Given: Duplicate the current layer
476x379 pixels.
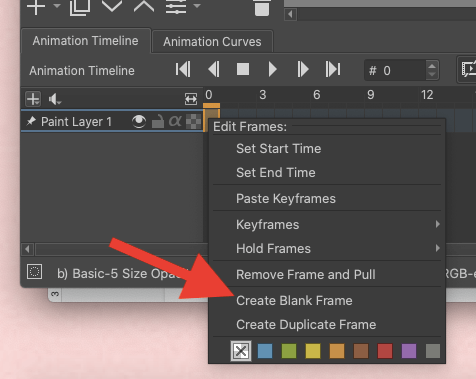Looking at the screenshot, I should [80, 7].
